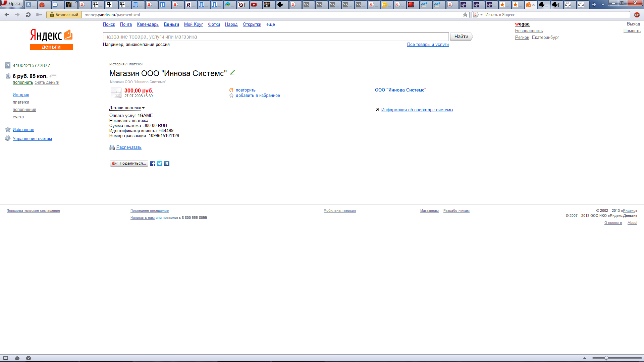644x362 pixels.
Task: Open 'Фотки' in the top navigation
Action: (x=214, y=24)
